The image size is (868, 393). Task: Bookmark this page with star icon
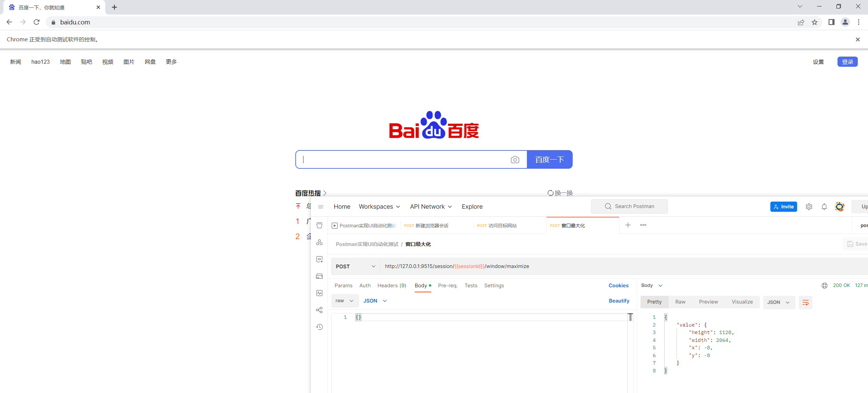[814, 22]
